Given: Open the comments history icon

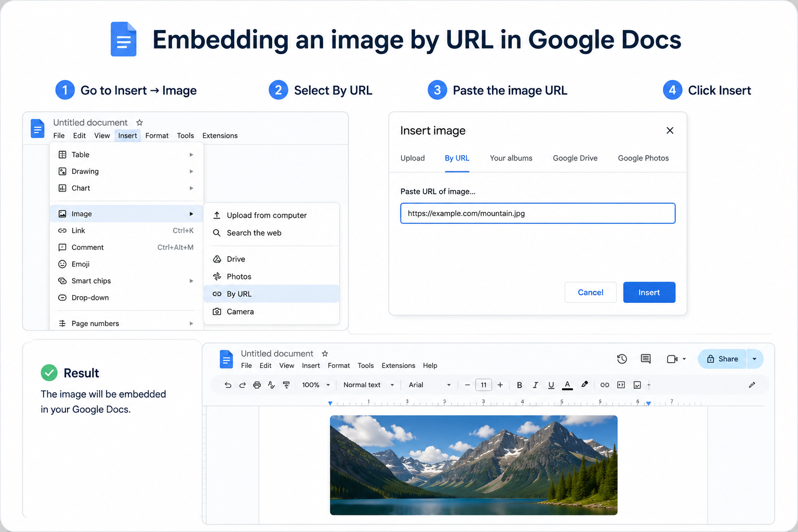Looking at the screenshot, I should (646, 359).
